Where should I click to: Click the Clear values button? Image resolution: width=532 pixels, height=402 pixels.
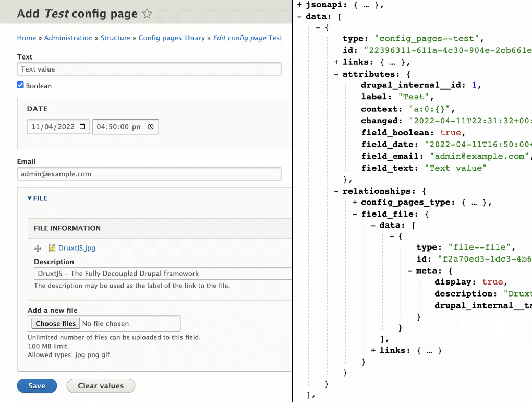coord(101,386)
